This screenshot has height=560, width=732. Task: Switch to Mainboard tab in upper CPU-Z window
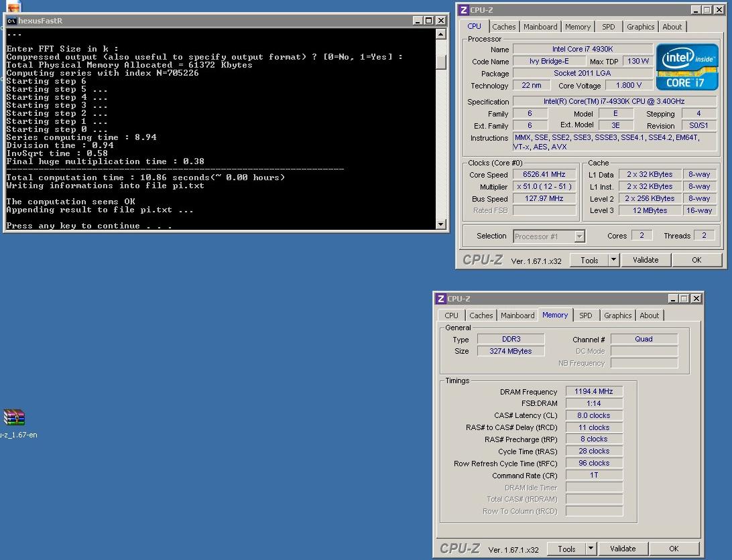pos(540,27)
